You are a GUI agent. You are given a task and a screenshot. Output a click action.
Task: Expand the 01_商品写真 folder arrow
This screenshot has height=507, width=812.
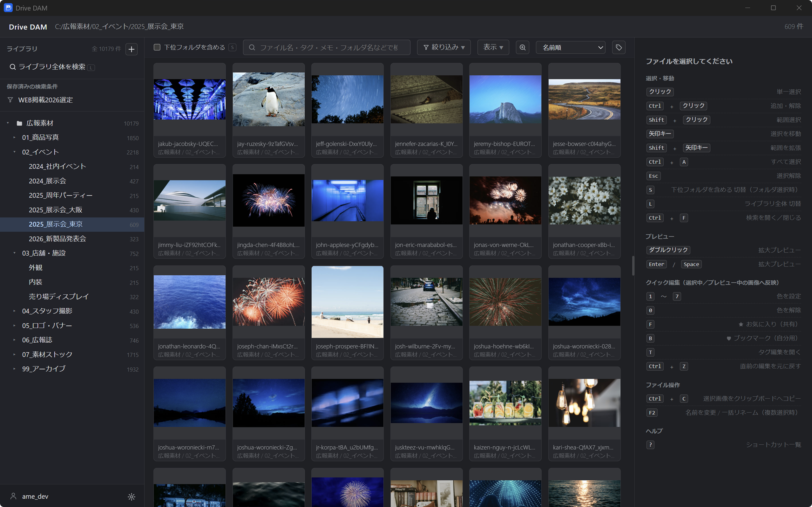tap(14, 138)
